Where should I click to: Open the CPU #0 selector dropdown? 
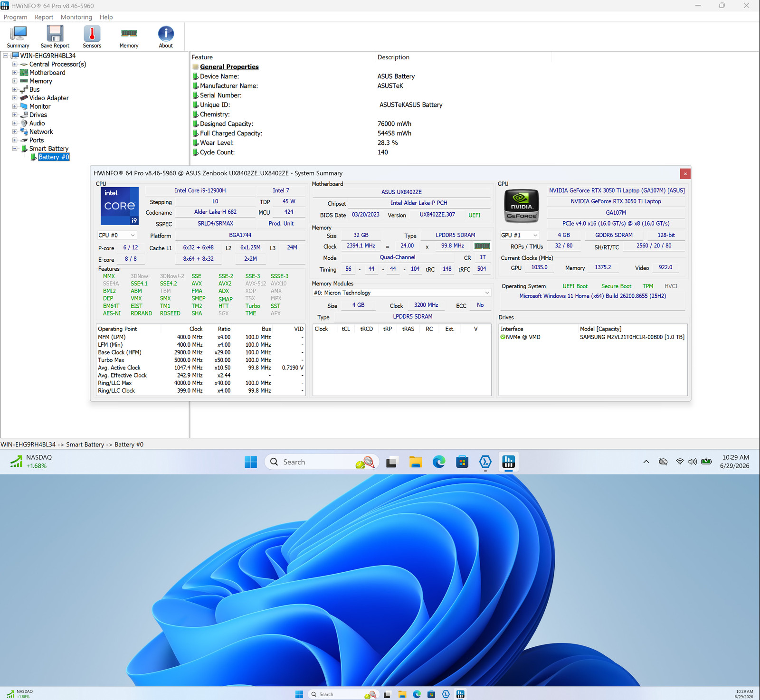(x=117, y=235)
